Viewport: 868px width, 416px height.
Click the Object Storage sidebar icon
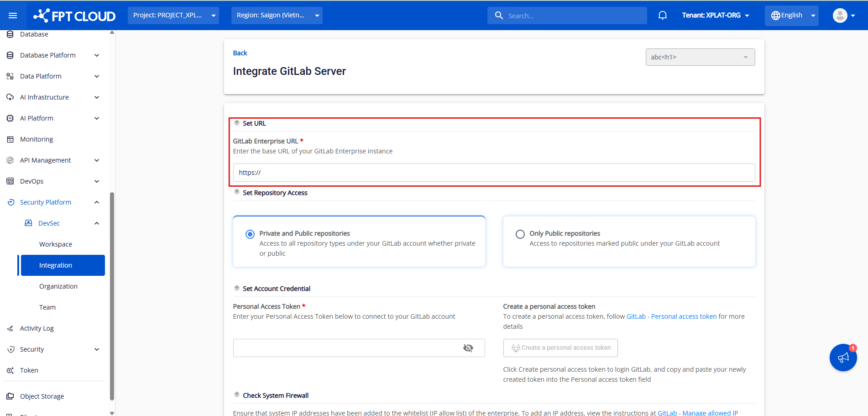point(10,396)
